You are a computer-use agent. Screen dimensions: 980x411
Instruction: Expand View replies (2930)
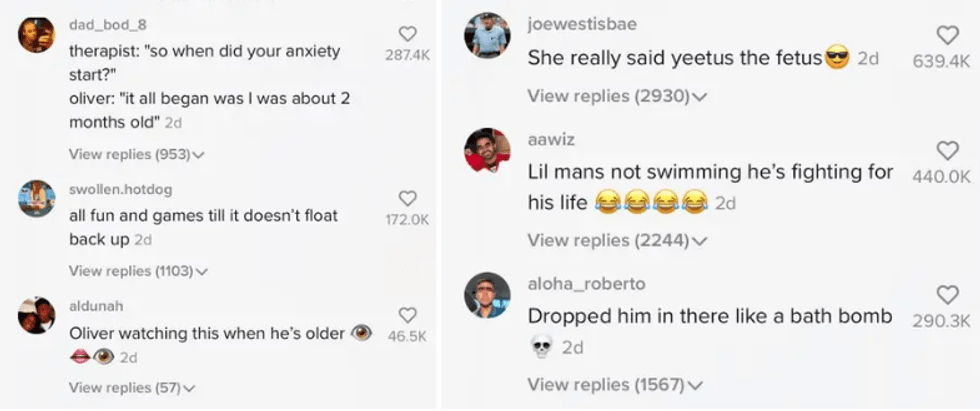click(617, 97)
